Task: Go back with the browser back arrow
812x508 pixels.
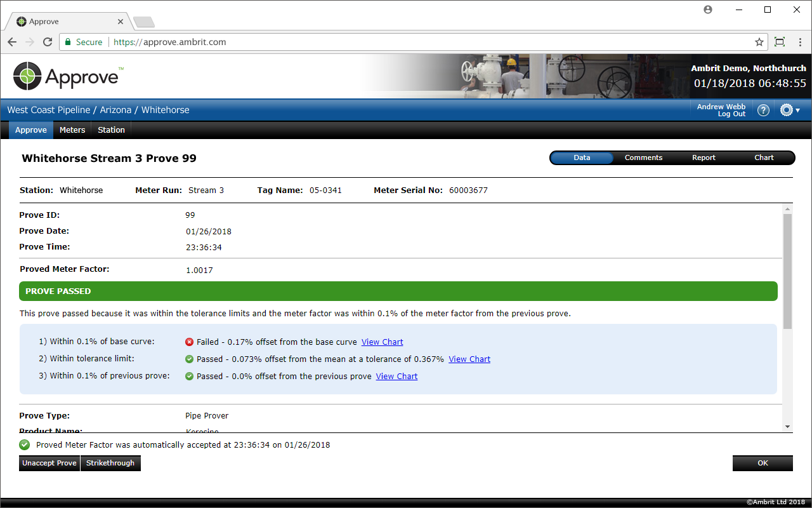Action: tap(12, 42)
